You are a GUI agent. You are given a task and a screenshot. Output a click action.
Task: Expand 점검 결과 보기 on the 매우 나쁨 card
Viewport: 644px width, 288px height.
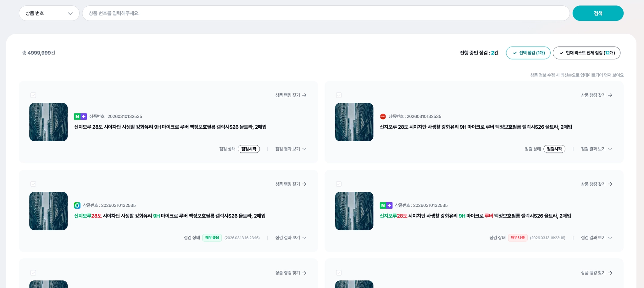point(597,238)
